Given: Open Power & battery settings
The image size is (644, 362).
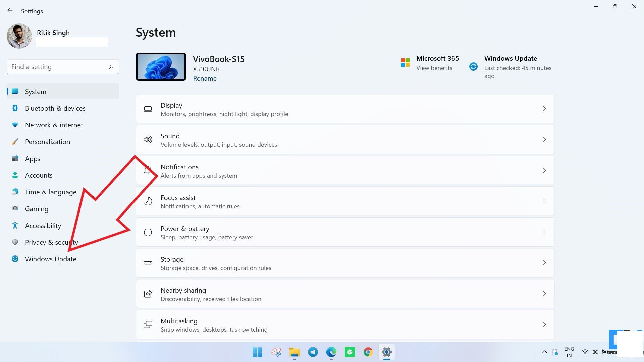Looking at the screenshot, I should [345, 232].
